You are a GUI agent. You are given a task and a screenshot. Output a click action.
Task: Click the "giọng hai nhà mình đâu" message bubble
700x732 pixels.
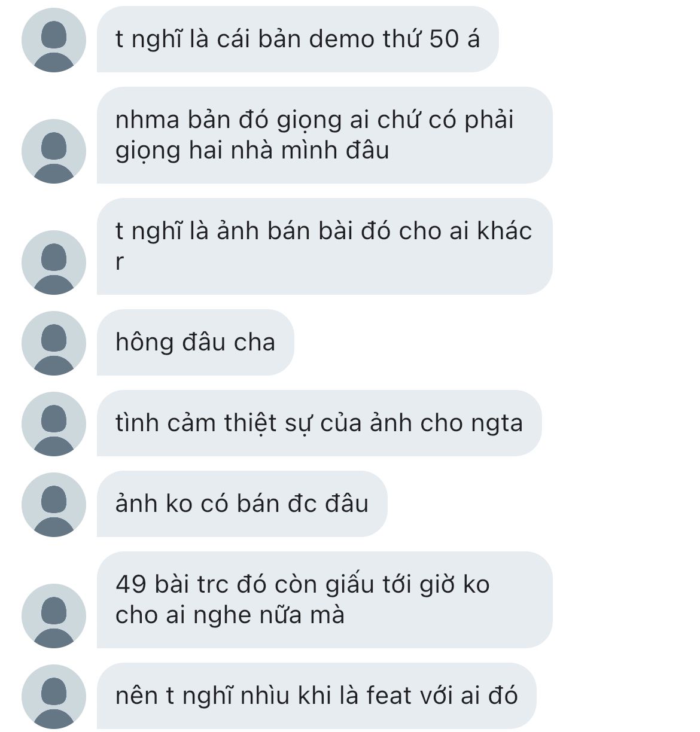tap(324, 135)
